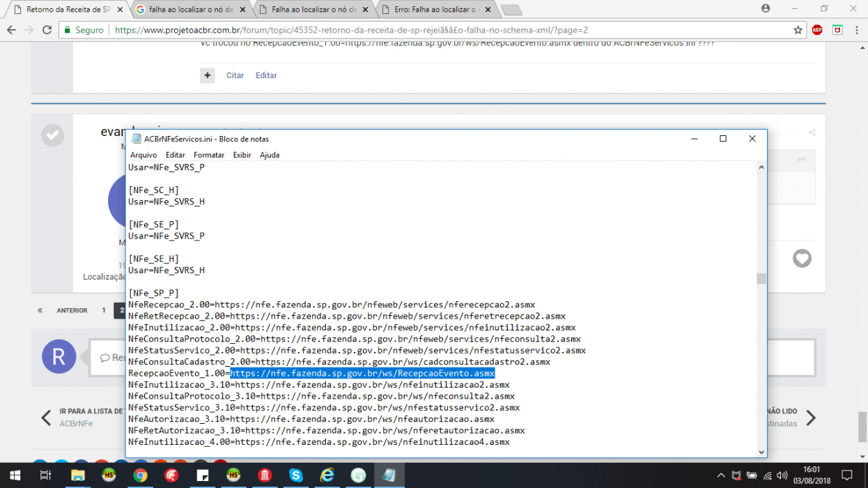Screen dimensions: 868x488
Task: Click the Seguro padlock site info
Action: 83,30
